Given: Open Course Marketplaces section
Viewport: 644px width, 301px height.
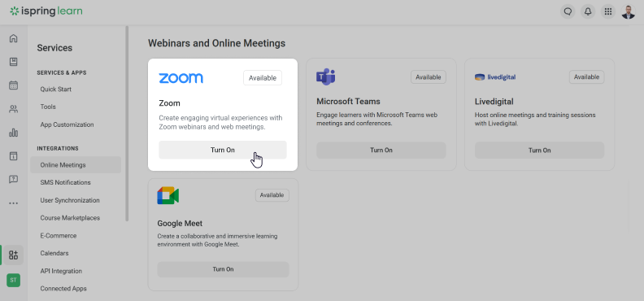Looking at the screenshot, I should click(70, 218).
